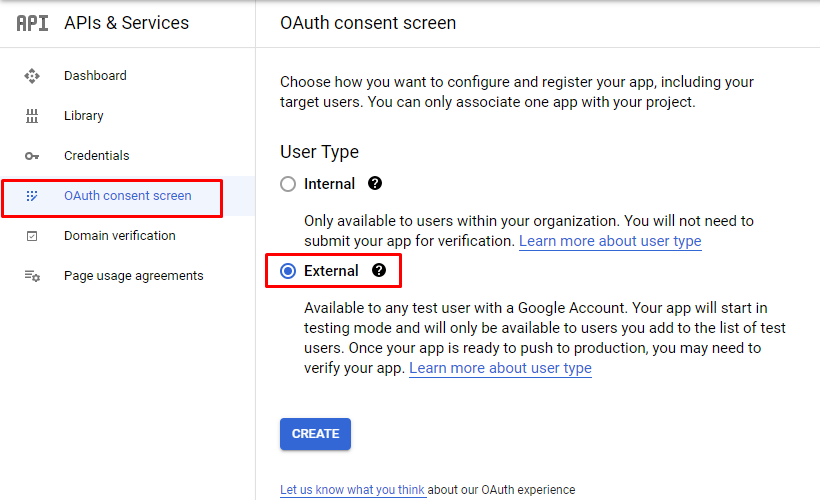The width and height of the screenshot is (820, 500).
Task: Click the OAuth consent screen sidebar icon
Action: click(x=32, y=196)
